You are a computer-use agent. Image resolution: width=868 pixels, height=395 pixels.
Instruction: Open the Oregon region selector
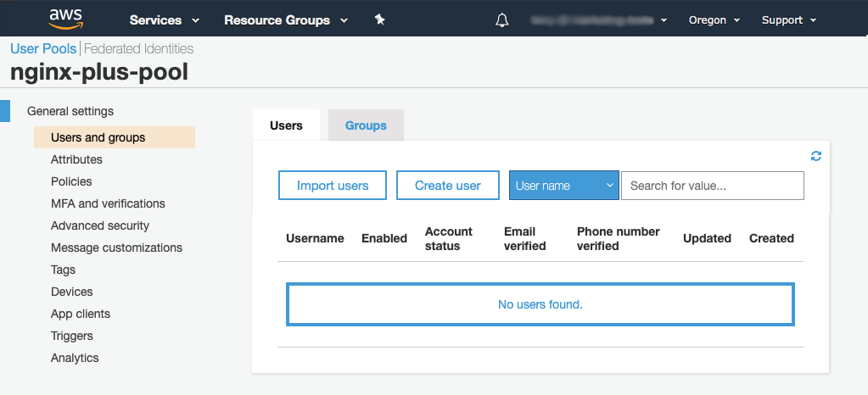(714, 20)
